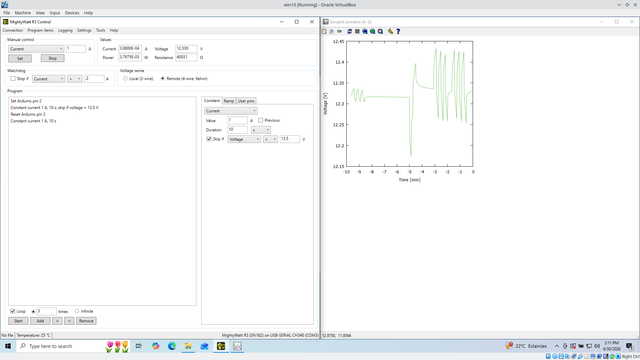Select Remote (4-wire, Kelvin) voltage sense
This screenshot has width=640, height=360.
(163, 78)
